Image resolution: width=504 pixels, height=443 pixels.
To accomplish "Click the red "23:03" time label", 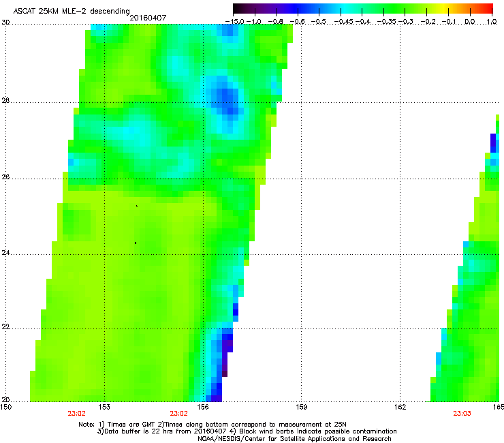I will pos(462,414).
